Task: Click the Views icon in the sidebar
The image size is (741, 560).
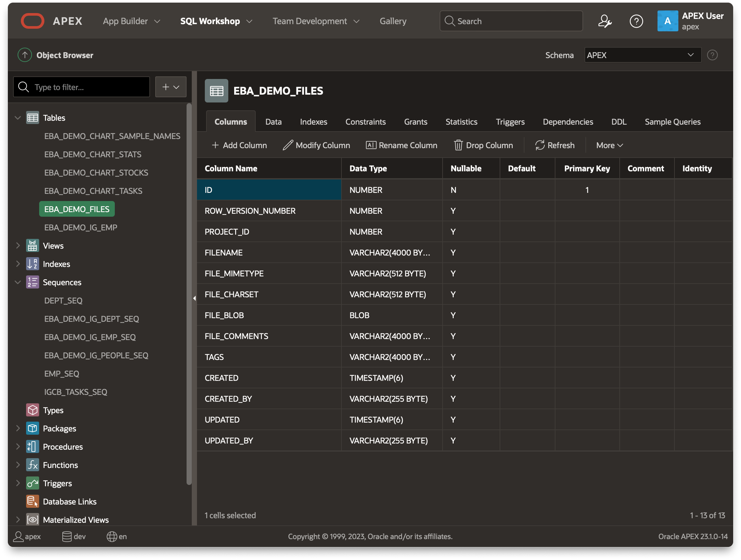Action: pos(32,245)
